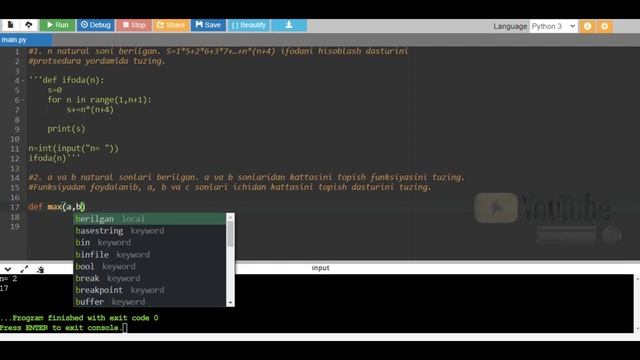The image size is (640, 360).
Task: Click the 'input' console tab label
Action: (320, 268)
